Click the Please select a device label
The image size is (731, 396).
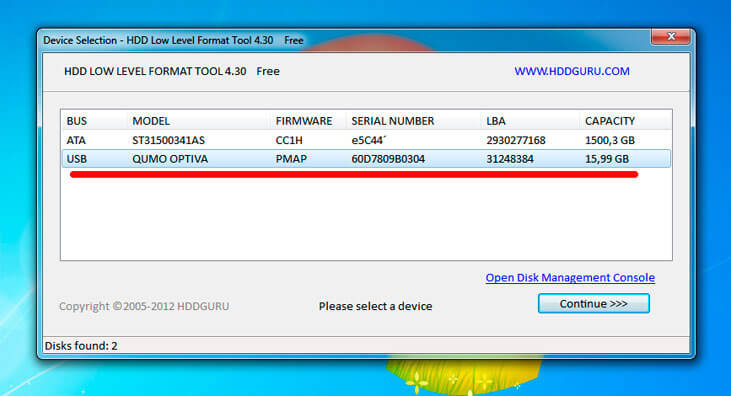tap(375, 306)
